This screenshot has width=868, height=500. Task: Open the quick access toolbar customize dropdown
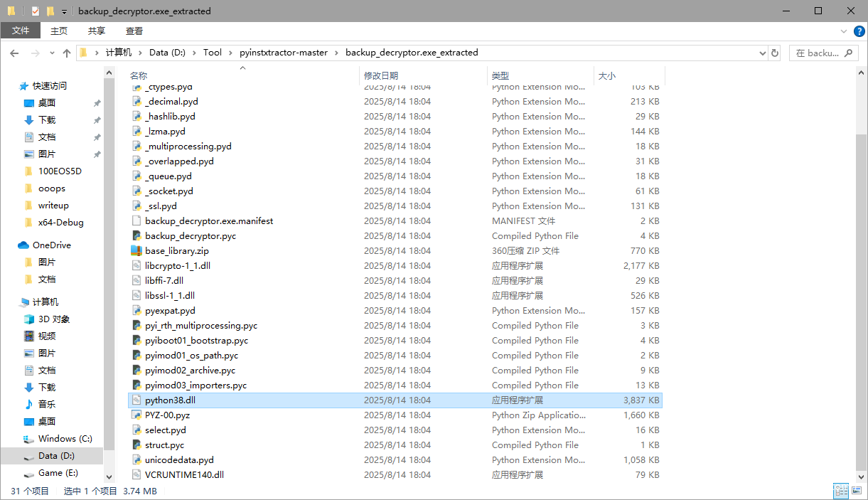click(x=64, y=11)
